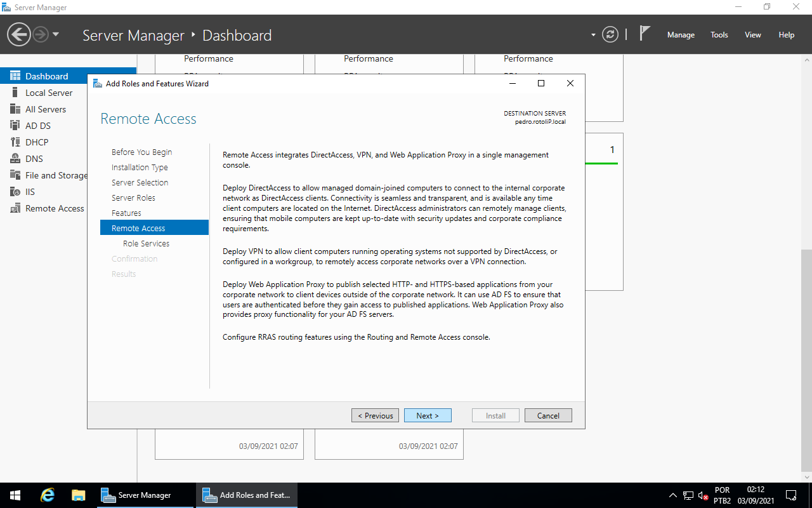Open DNS role in sidebar

34,159
